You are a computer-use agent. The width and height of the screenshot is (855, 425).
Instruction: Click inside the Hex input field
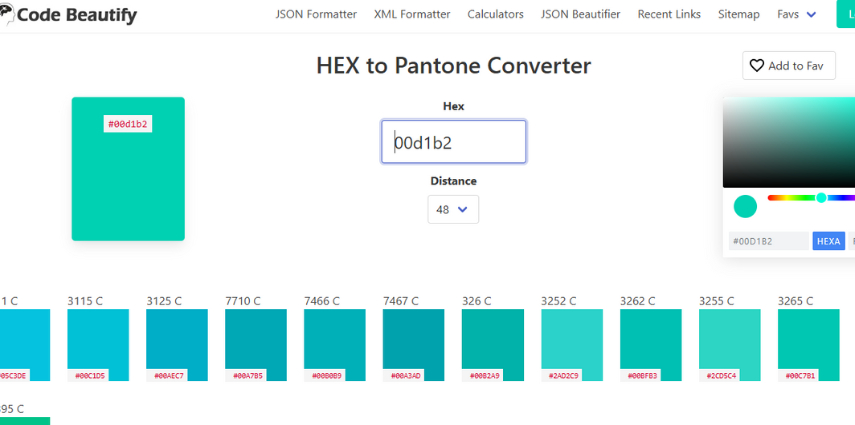click(453, 142)
